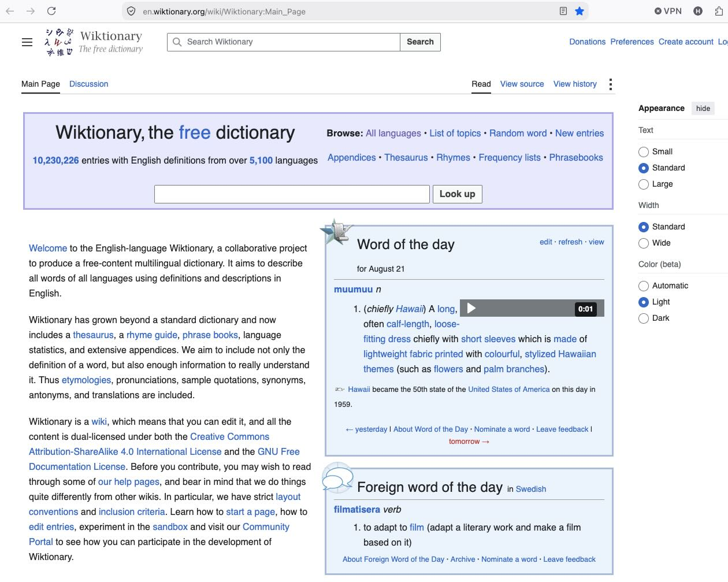Play the muumuu audio pronunciation

[471, 308]
